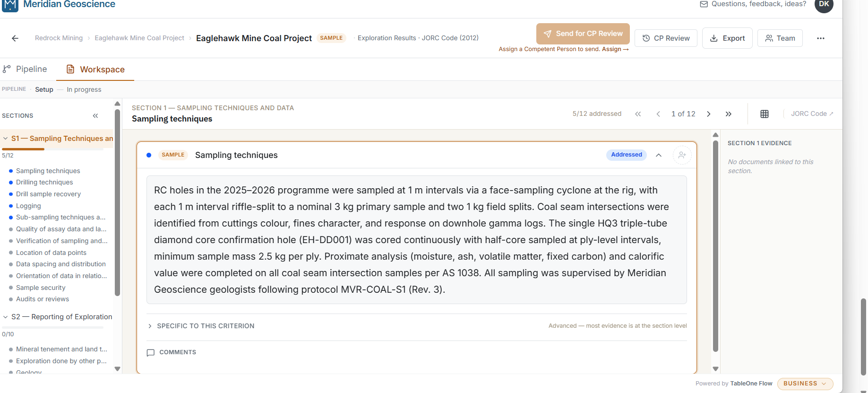Select Sub-sampling techniques item

[61, 218]
